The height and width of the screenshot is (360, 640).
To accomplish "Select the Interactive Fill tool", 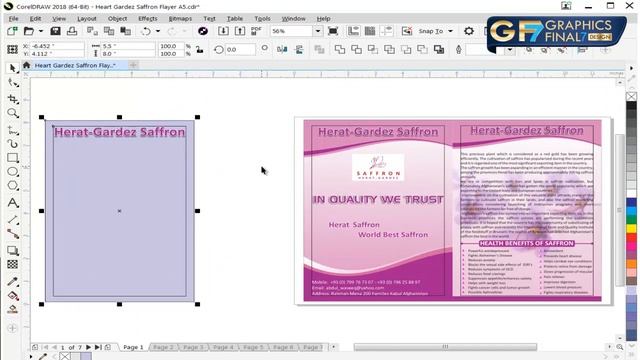I will 13,296.
